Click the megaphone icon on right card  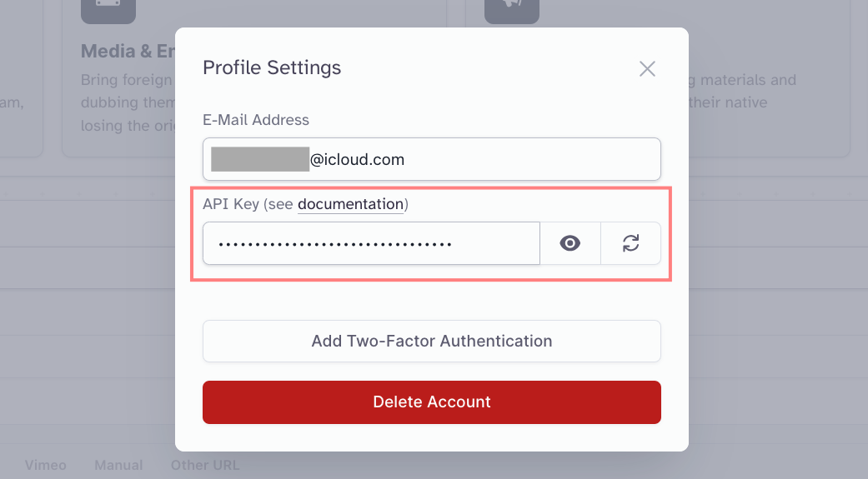pyautogui.click(x=512, y=10)
